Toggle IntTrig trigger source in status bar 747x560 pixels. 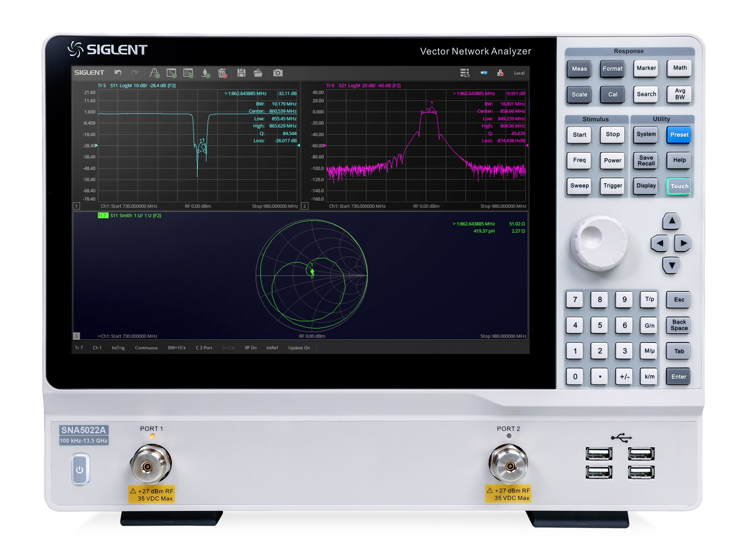pos(118,348)
